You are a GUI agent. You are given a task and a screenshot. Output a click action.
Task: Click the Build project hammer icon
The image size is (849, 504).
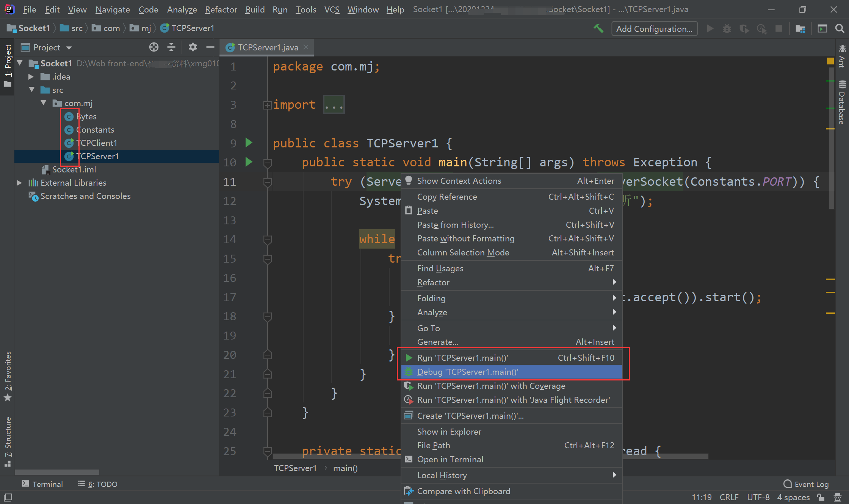point(598,28)
